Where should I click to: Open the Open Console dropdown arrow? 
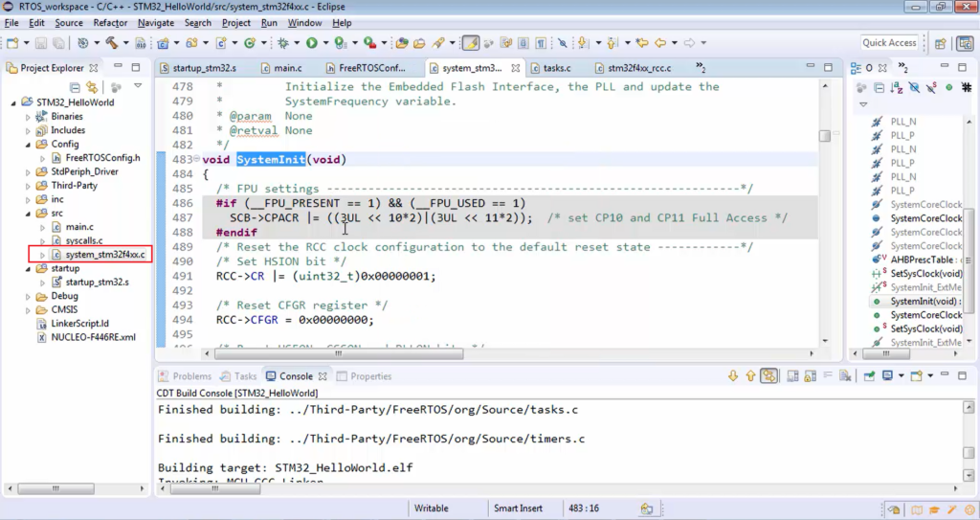930,376
